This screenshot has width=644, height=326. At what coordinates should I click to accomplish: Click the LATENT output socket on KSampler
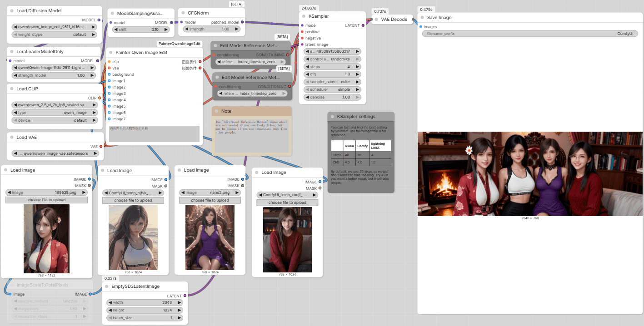pyautogui.click(x=363, y=26)
